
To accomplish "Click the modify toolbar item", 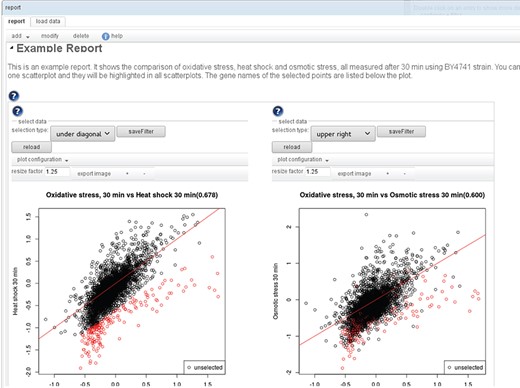I will click(50, 36).
